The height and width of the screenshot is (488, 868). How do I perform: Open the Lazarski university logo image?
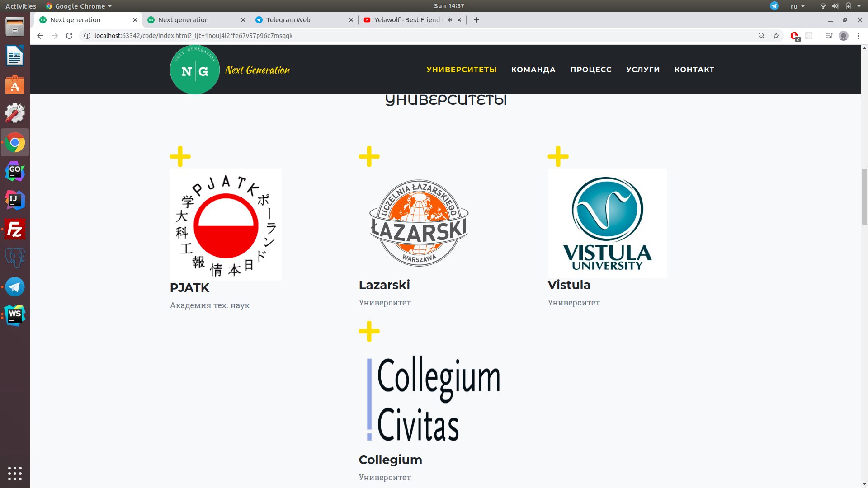419,223
